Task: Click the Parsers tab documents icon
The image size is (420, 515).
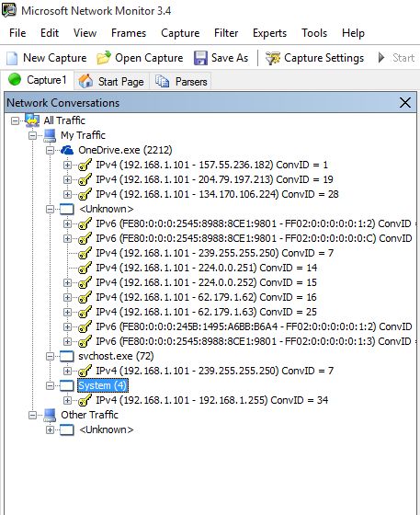Action: [x=162, y=81]
